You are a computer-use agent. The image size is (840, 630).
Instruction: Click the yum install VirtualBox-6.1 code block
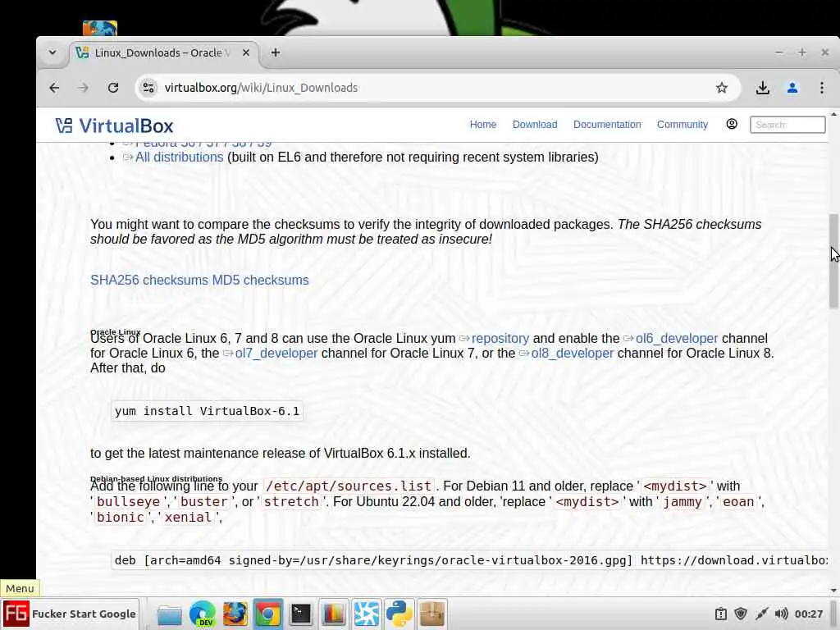[207, 411]
